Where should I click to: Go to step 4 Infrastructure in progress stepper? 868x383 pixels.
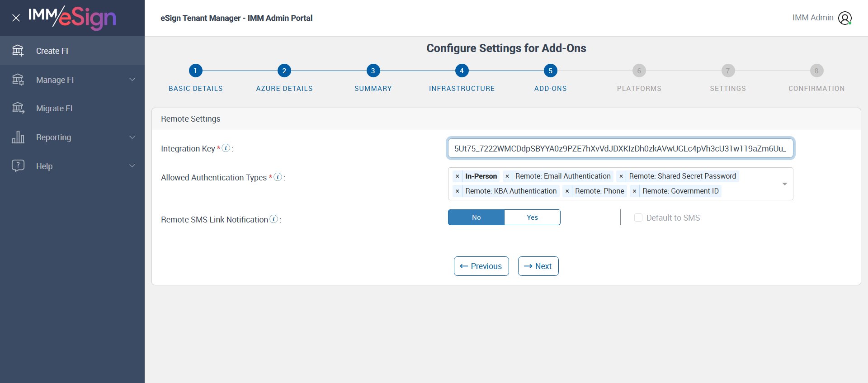(x=462, y=71)
